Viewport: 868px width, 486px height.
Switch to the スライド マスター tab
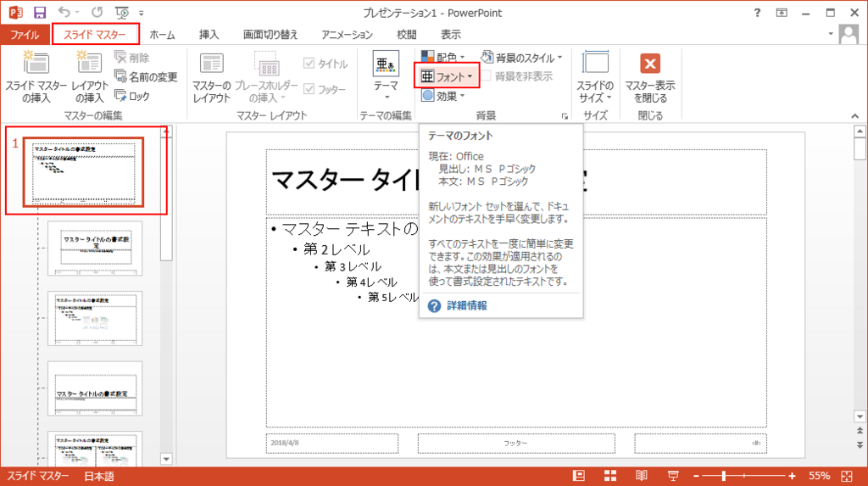coord(95,35)
